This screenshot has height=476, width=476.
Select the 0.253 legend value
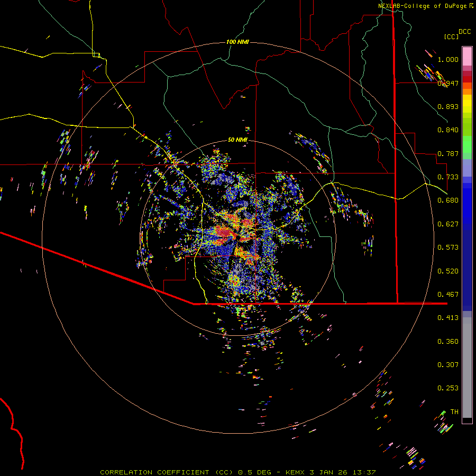[448, 388]
